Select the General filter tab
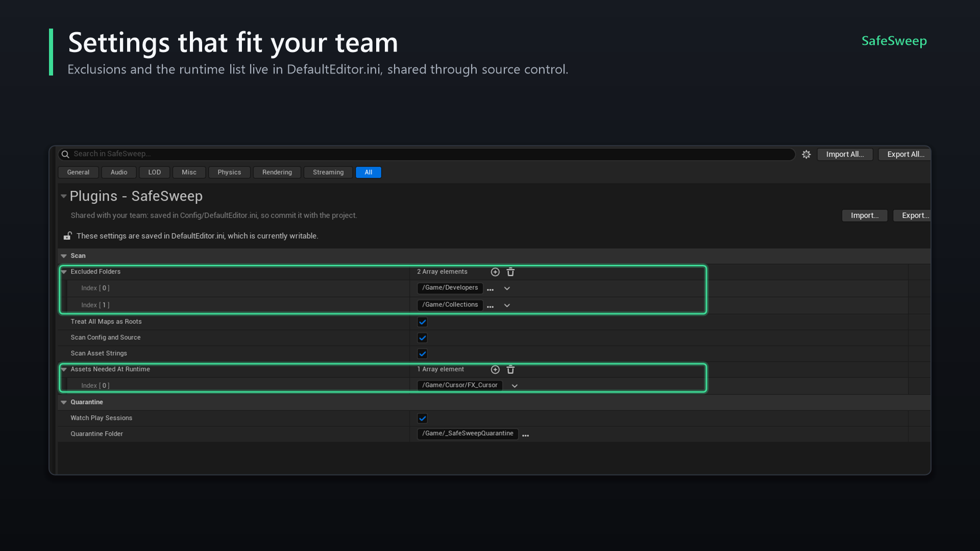This screenshot has width=980, height=551. click(78, 172)
